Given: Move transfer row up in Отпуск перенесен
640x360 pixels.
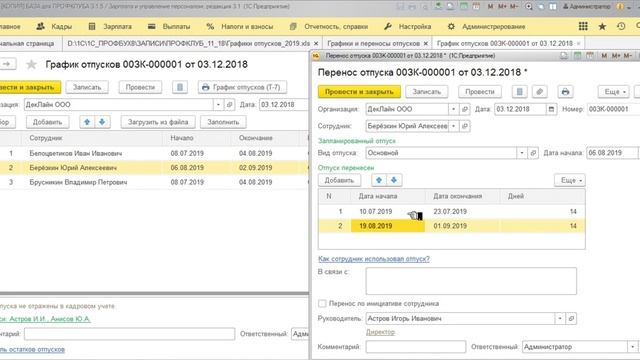Looking at the screenshot, I should pyautogui.click(x=379, y=180).
